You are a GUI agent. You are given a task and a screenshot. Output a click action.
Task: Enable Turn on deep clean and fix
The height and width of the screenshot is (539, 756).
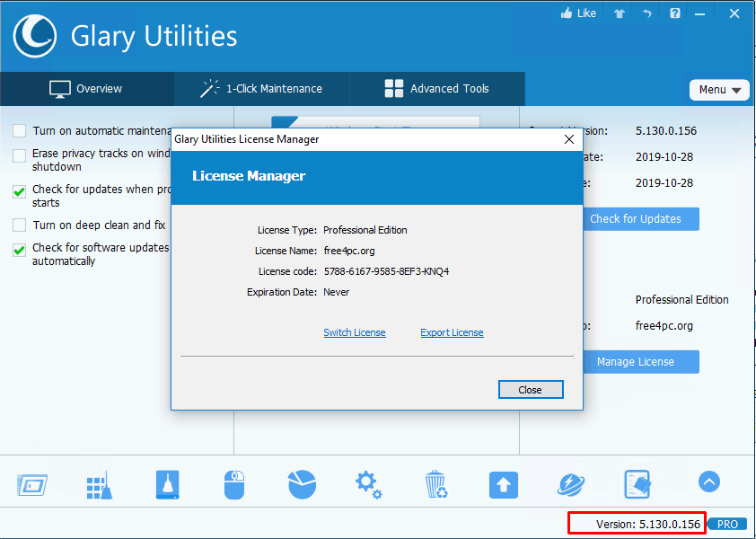coord(19,225)
